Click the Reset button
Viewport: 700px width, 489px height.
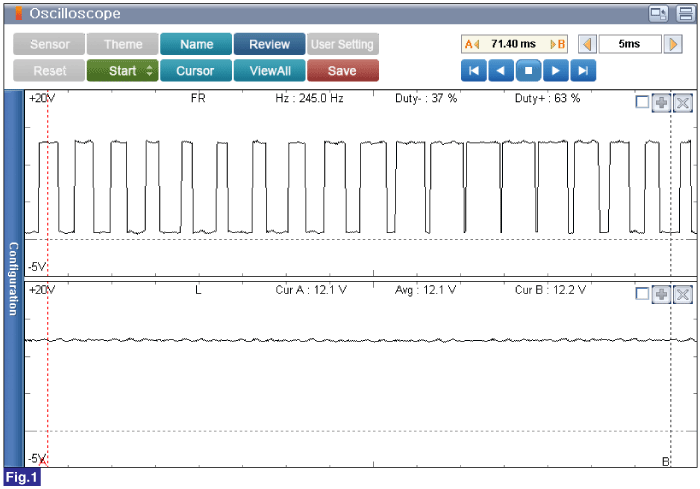49,71
